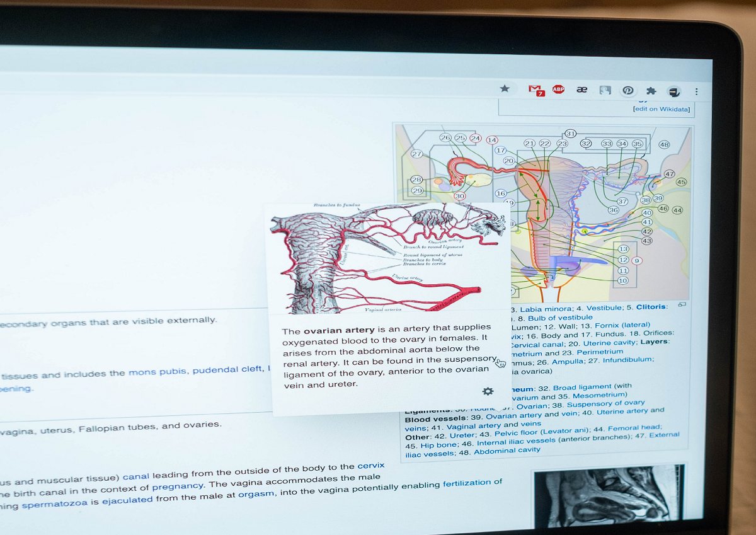Open the 'Infundibulum' link
Image resolution: width=756 pixels, height=535 pixels.
tap(628, 360)
